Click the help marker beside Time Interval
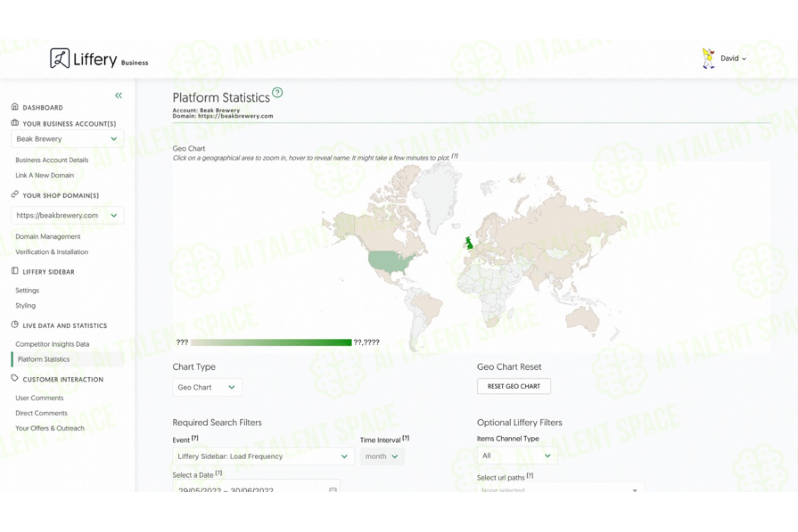This screenshot has width=798, height=532. point(406,438)
